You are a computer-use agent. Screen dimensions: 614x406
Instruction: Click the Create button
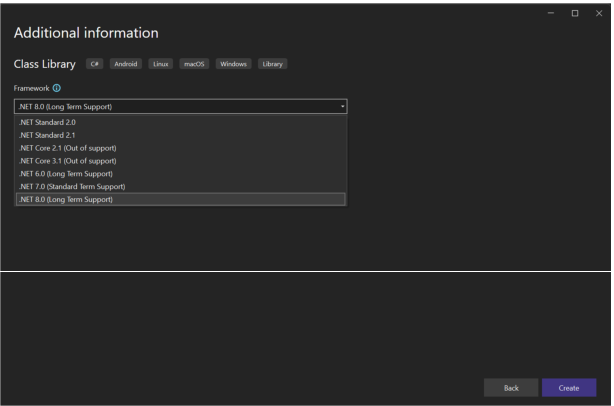569,388
